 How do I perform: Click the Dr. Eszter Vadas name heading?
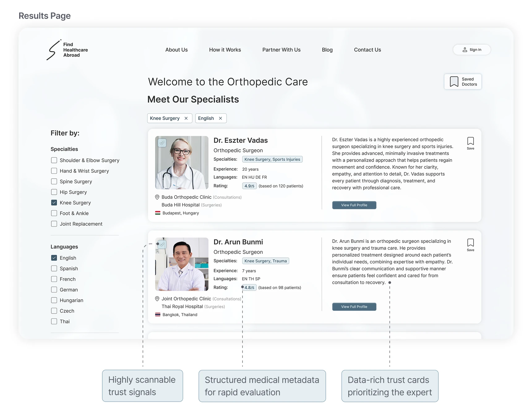pyautogui.click(x=241, y=140)
